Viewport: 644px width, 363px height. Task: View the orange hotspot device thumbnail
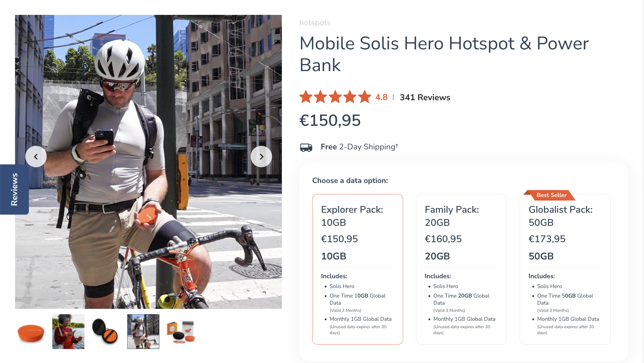pyautogui.click(x=31, y=332)
